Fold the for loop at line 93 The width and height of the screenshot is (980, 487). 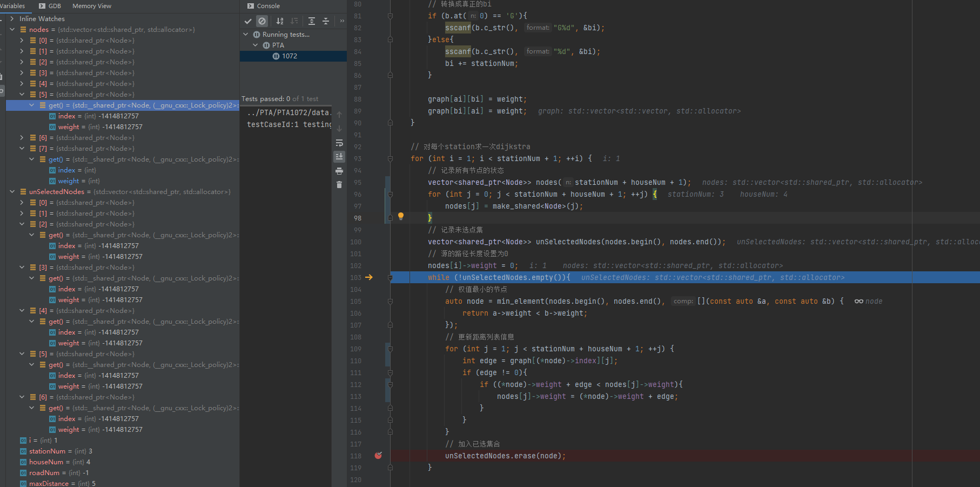(x=390, y=158)
